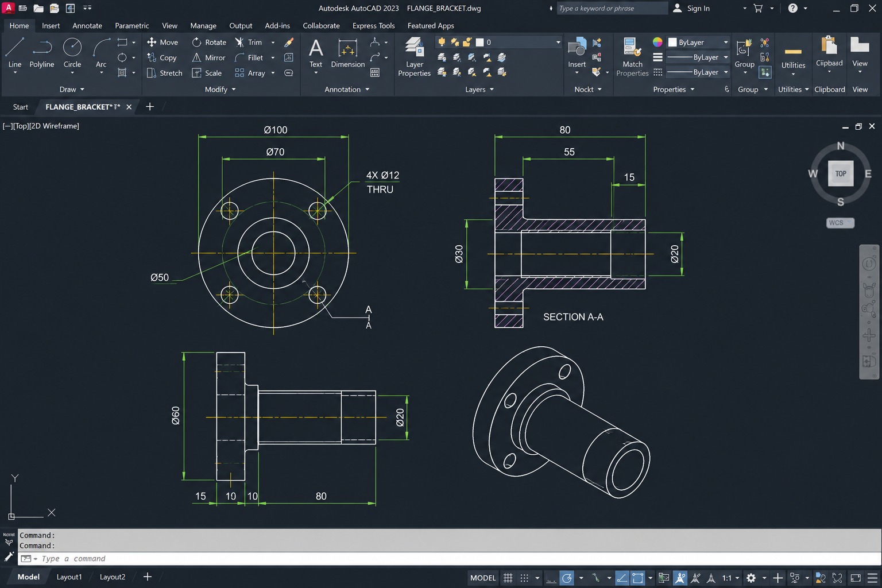Switch to the Annotate tab
The height and width of the screenshot is (588, 882).
point(87,26)
